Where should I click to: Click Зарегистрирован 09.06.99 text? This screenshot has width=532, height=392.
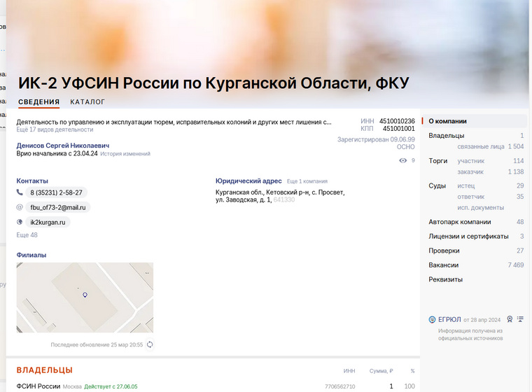(x=376, y=139)
